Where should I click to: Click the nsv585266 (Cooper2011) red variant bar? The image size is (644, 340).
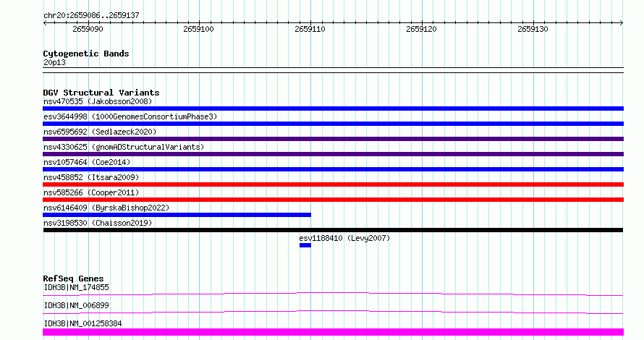[333, 200]
